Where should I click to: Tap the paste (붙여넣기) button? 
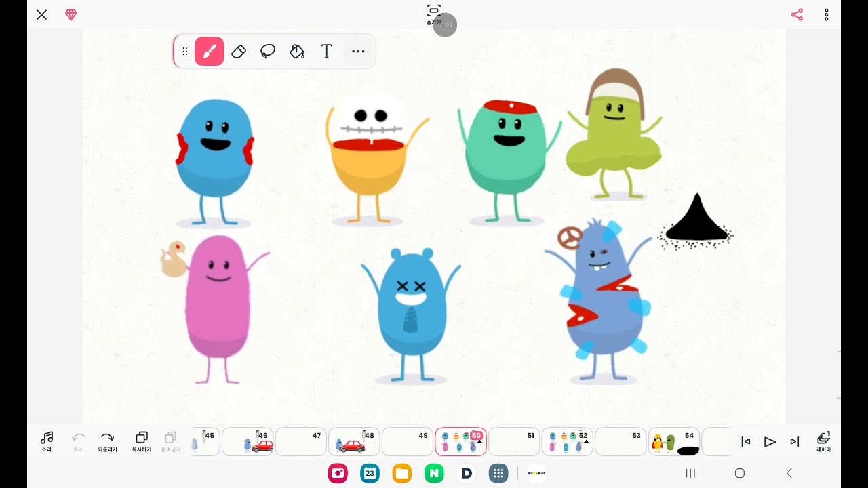click(171, 441)
